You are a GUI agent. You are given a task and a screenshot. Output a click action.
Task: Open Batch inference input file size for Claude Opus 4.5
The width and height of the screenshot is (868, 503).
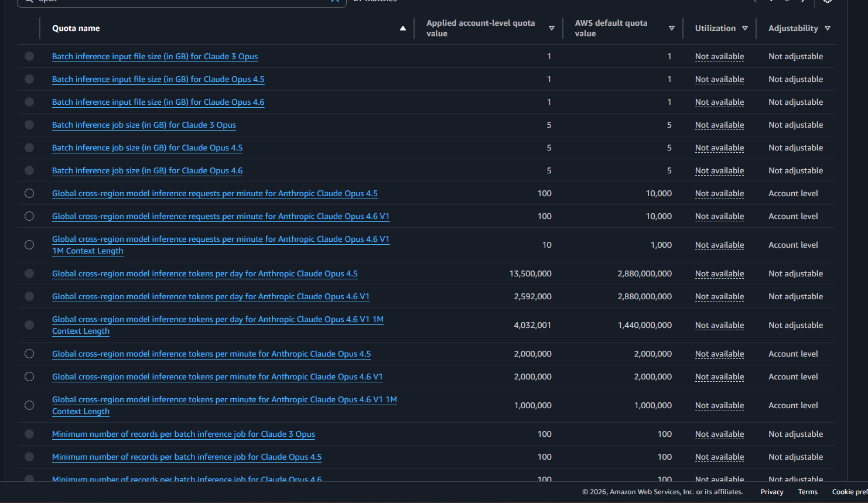tap(158, 79)
